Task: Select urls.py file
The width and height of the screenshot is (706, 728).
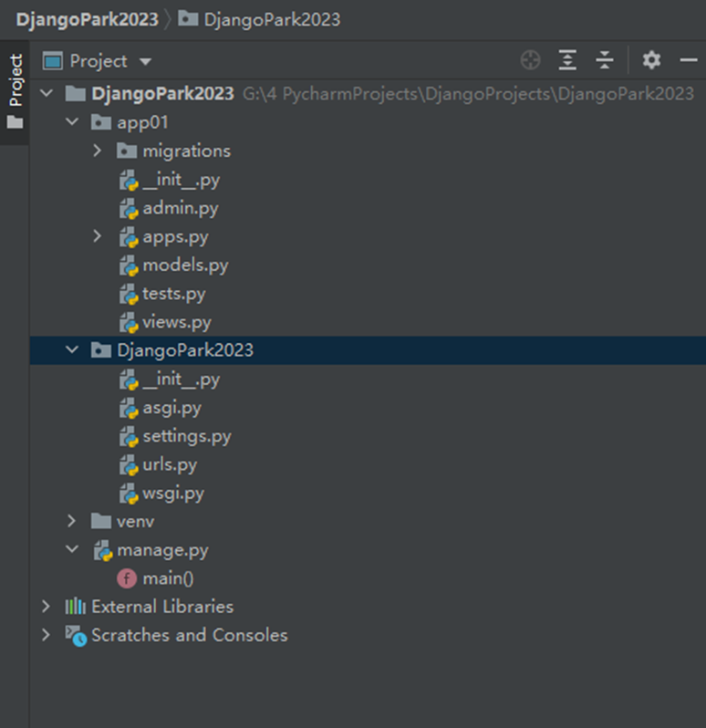Action: 170,464
